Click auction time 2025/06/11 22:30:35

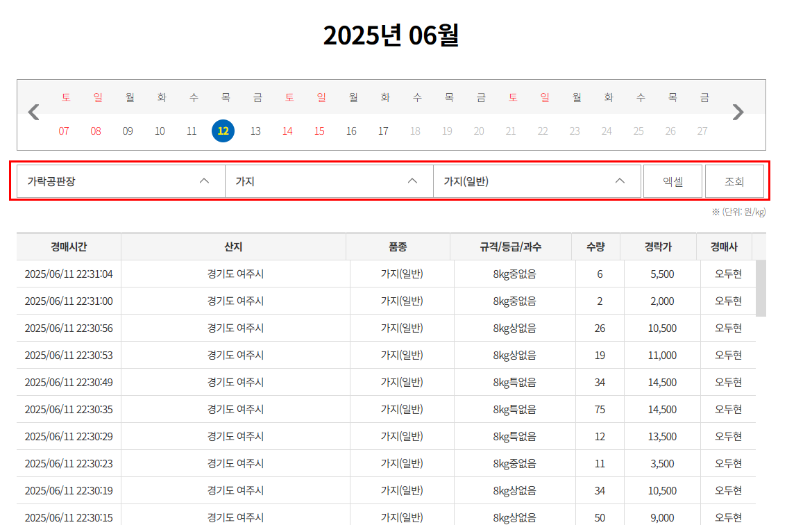click(x=69, y=410)
